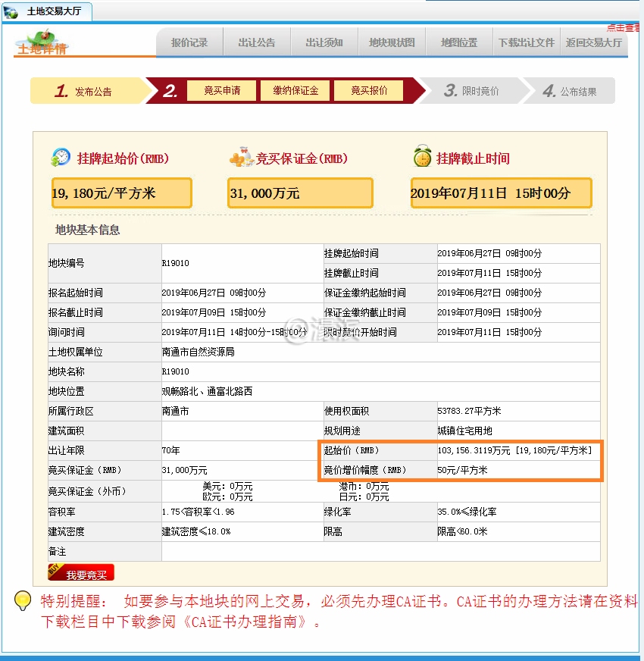This screenshot has height=661, width=644.
Task: Select the 3. 限时竞价 step
Action: pyautogui.click(x=472, y=91)
